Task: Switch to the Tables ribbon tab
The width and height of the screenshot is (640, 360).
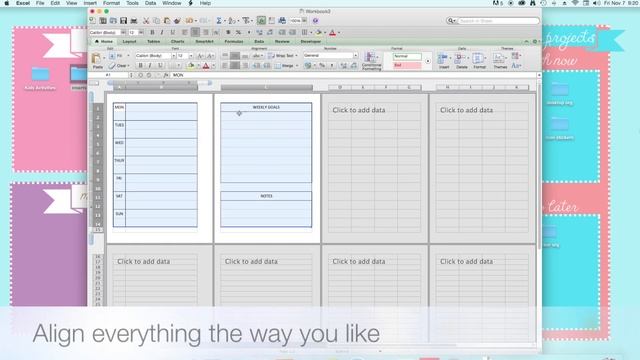Action: click(x=153, y=42)
